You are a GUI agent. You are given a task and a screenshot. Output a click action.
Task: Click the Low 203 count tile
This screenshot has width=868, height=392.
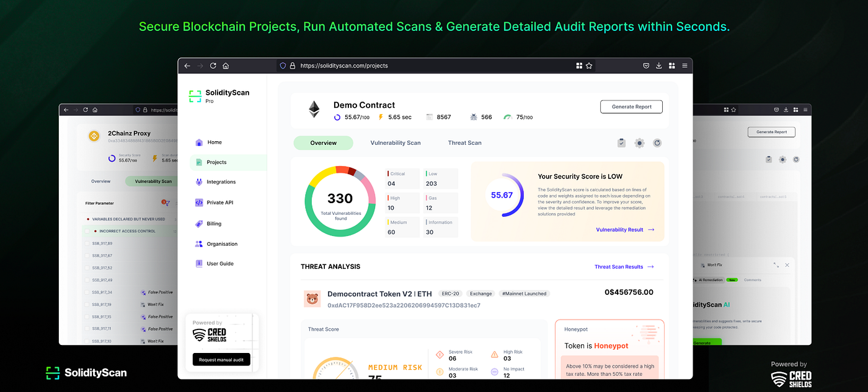(x=441, y=178)
